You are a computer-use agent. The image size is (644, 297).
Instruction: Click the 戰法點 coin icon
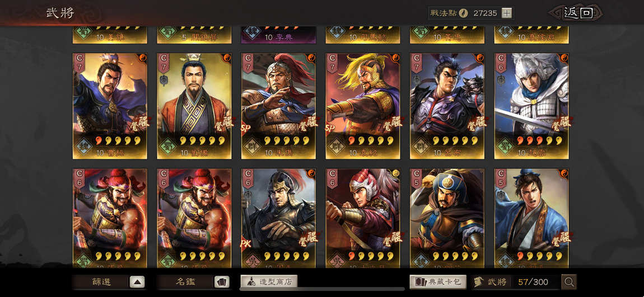click(463, 13)
